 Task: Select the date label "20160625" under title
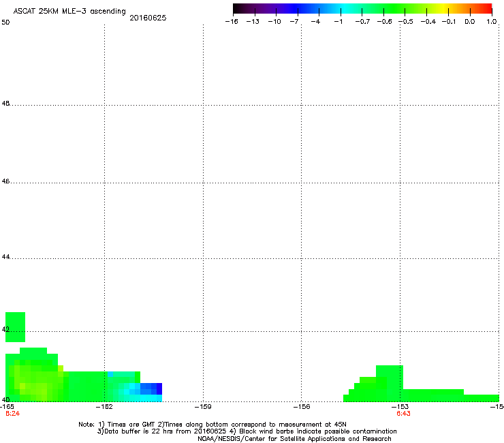(x=148, y=18)
